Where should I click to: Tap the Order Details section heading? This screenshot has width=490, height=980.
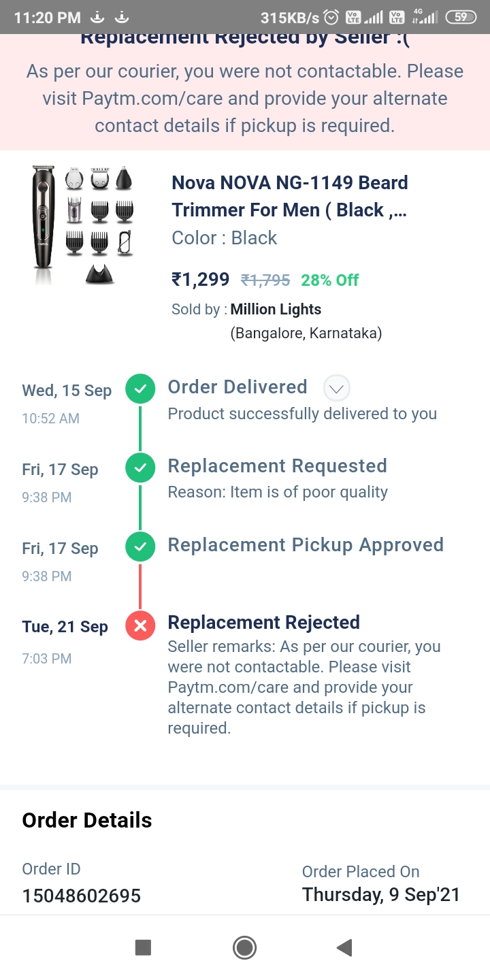click(87, 820)
